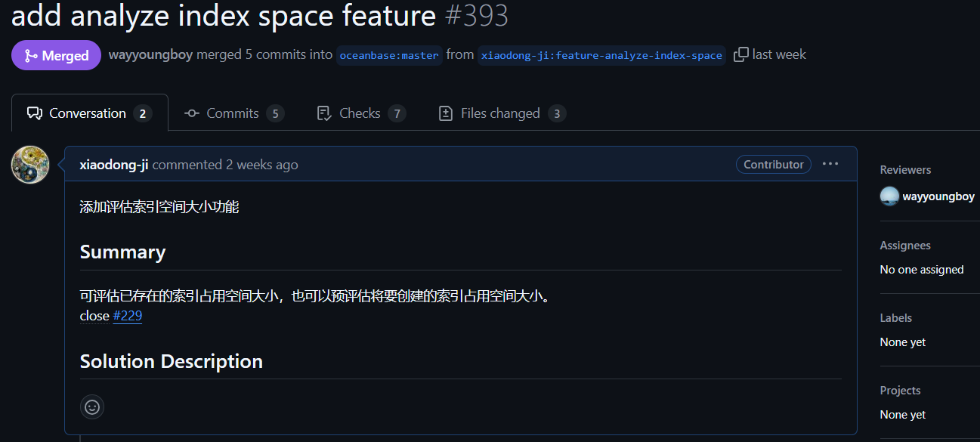Add a reaction with the smiley icon
Screen dimensions: 980x442
pyautogui.click(x=92, y=406)
